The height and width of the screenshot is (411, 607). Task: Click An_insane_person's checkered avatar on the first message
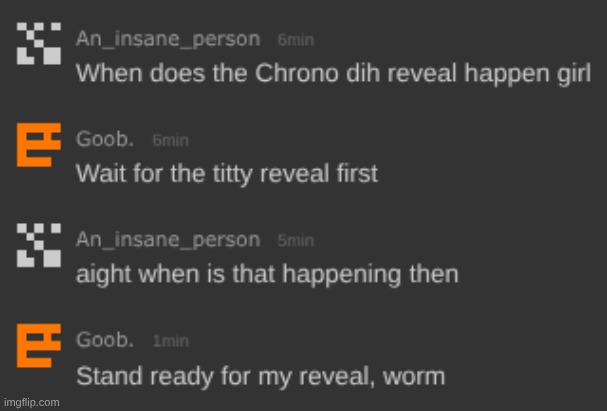point(39,43)
